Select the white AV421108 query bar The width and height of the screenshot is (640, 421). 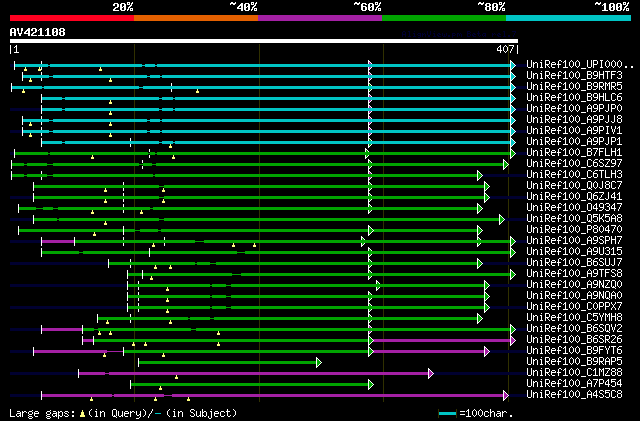264,41
